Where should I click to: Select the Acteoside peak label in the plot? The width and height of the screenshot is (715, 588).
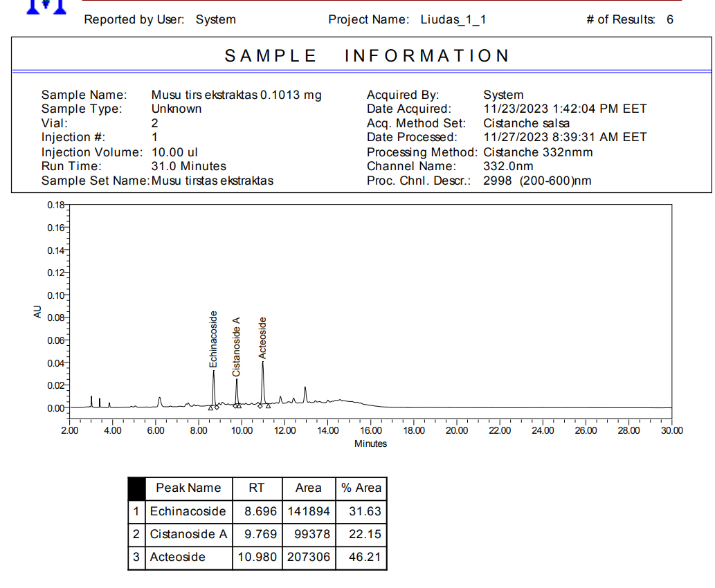click(x=262, y=338)
